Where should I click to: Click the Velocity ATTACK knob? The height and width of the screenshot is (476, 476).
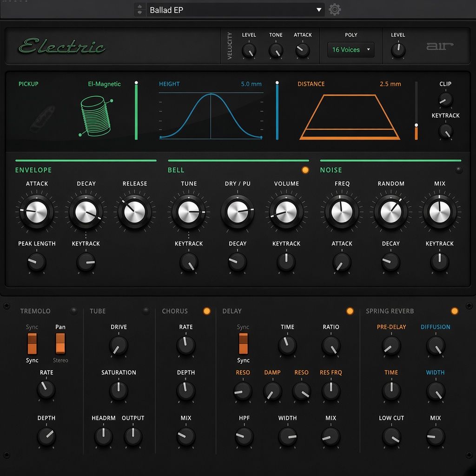pyautogui.click(x=302, y=50)
